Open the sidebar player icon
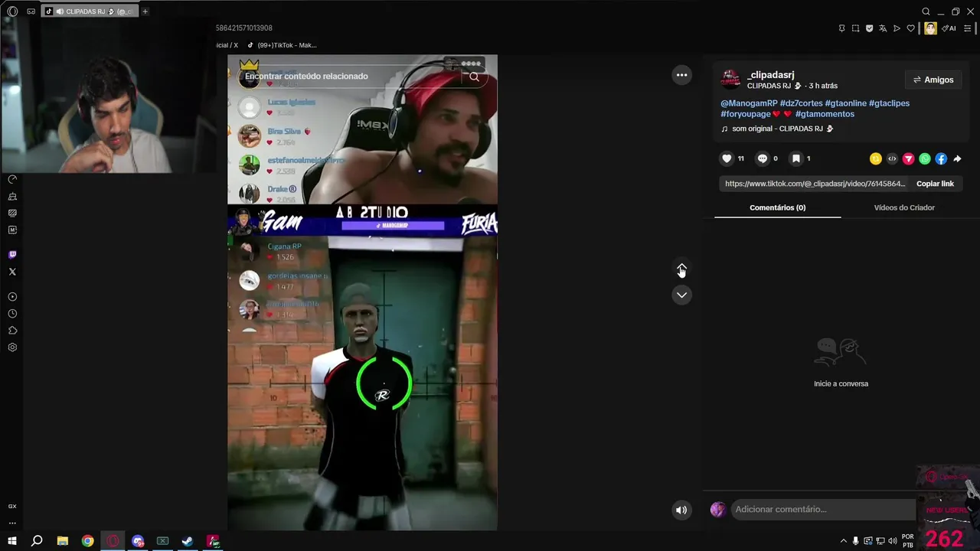Screen dimensions: 980x551 point(12,297)
